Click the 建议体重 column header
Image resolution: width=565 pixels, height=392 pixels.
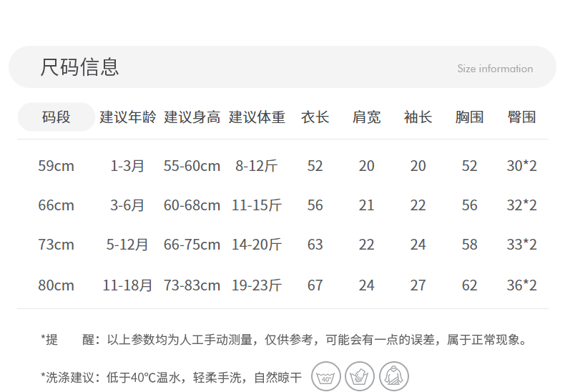[x=257, y=117]
